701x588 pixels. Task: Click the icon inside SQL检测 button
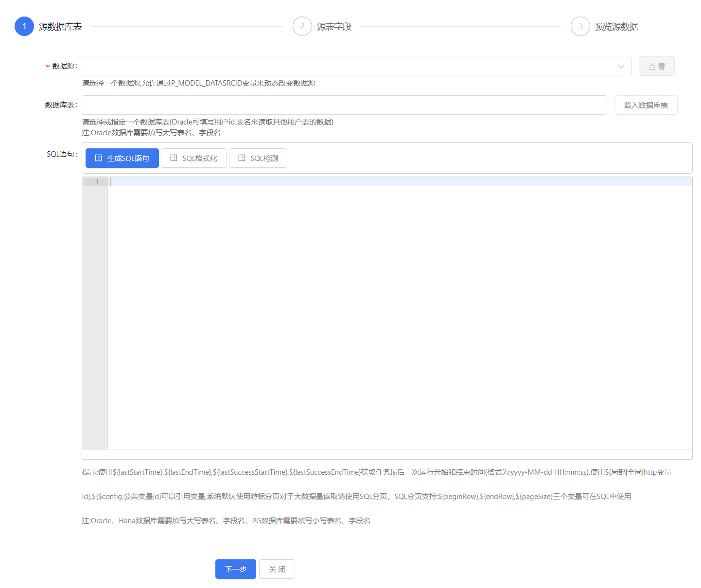[x=242, y=158]
